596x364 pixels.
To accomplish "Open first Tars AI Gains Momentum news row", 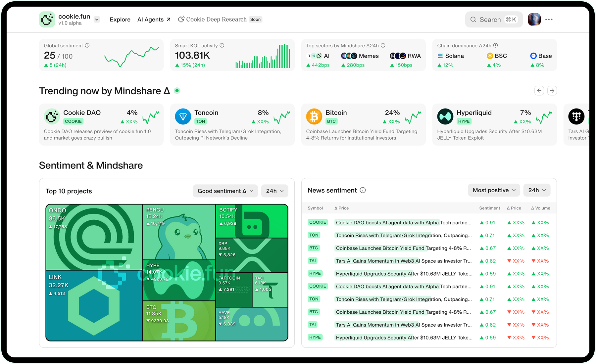I will (x=429, y=261).
